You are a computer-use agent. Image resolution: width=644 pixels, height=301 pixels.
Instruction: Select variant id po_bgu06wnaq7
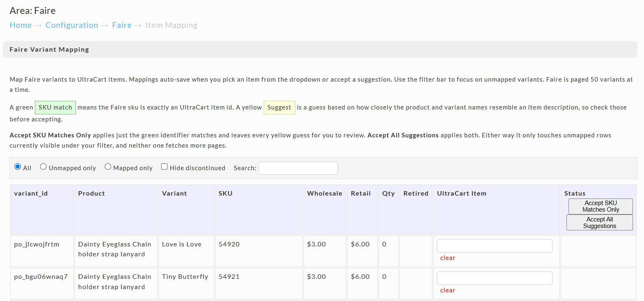coord(41,277)
